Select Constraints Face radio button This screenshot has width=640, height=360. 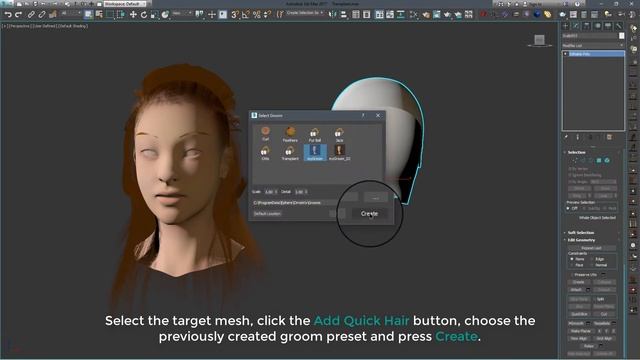[572, 265]
